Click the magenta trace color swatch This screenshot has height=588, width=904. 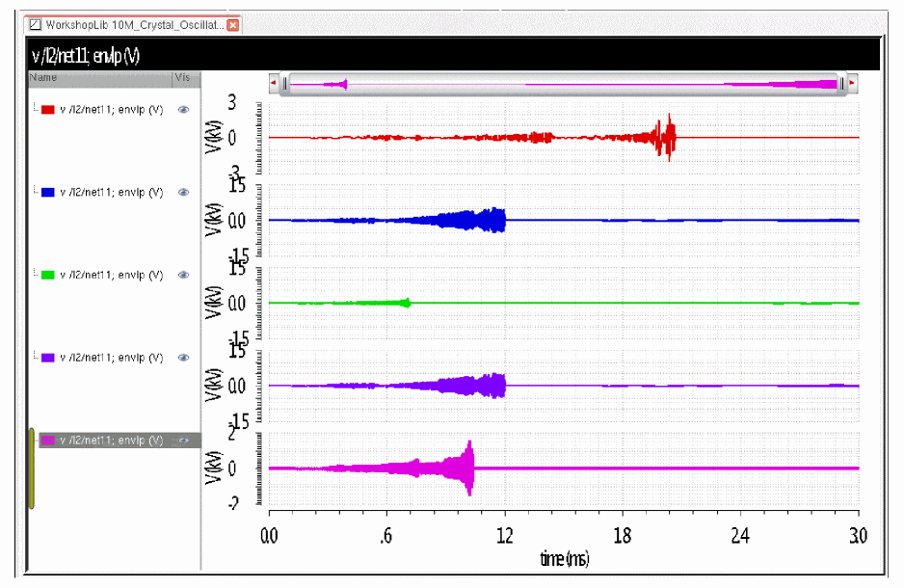click(48, 441)
